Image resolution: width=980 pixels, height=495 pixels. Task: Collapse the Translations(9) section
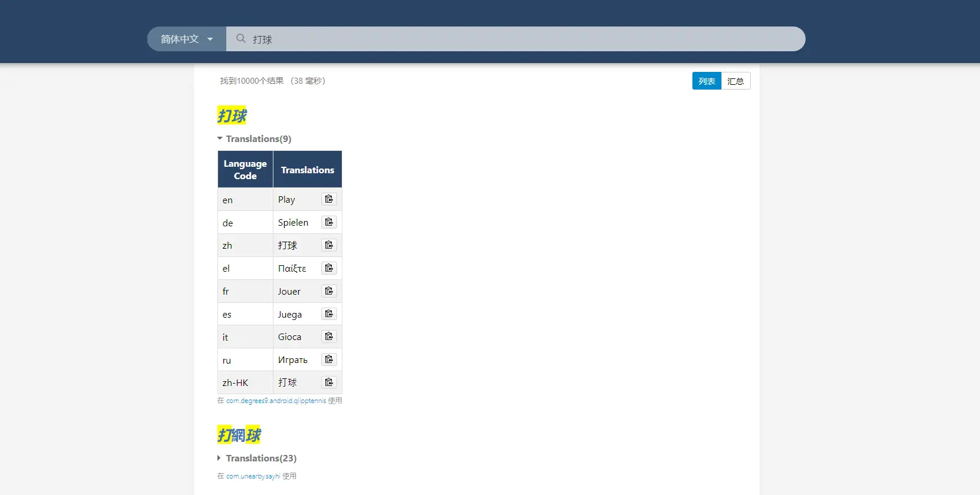coord(254,139)
